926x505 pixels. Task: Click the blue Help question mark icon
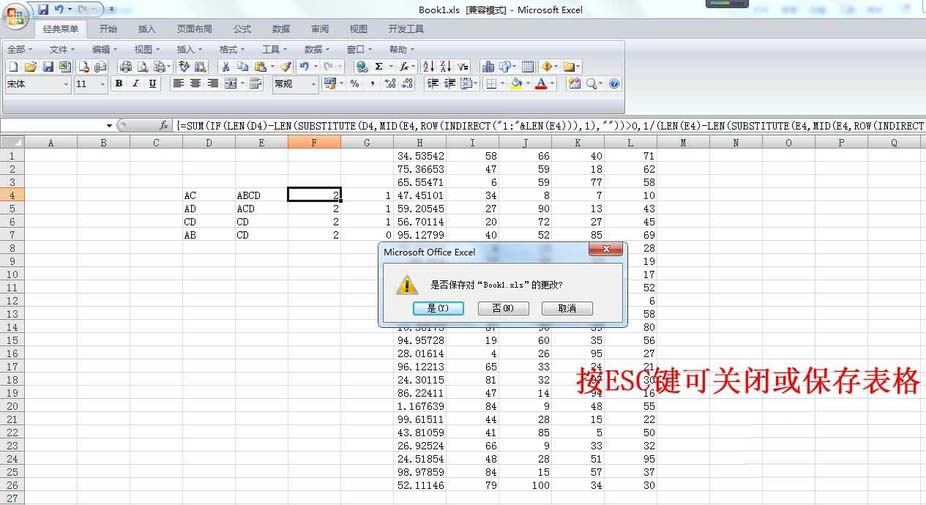click(614, 83)
